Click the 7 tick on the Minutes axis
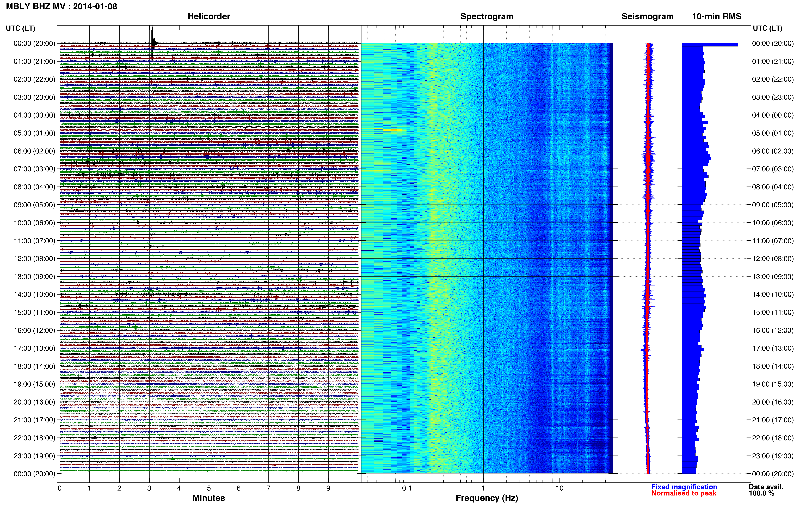 (269, 488)
